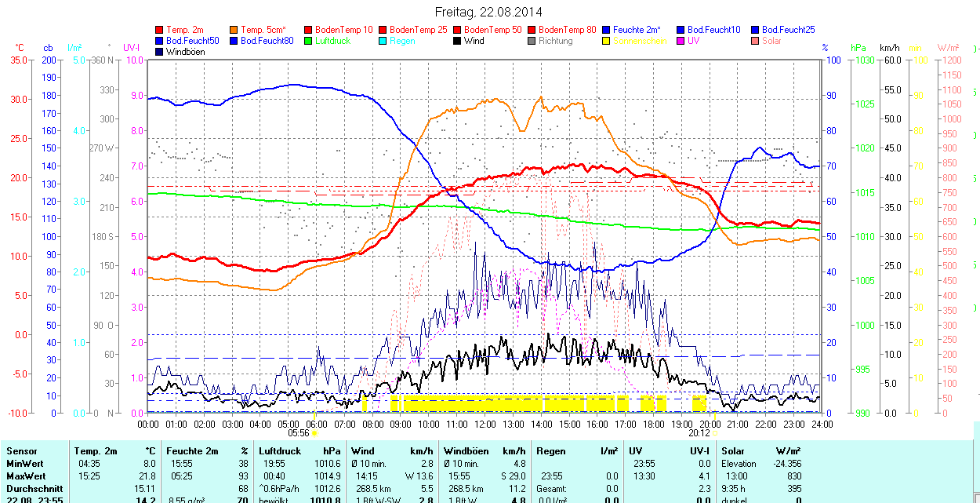This screenshot has height=503, width=980.
Task: Click the 1030 hPa axis label
Action: 866,60
